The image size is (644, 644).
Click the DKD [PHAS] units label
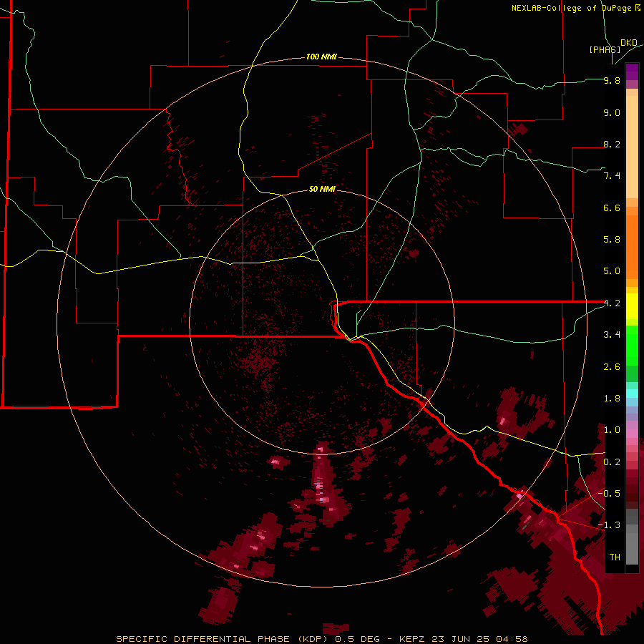click(613, 46)
